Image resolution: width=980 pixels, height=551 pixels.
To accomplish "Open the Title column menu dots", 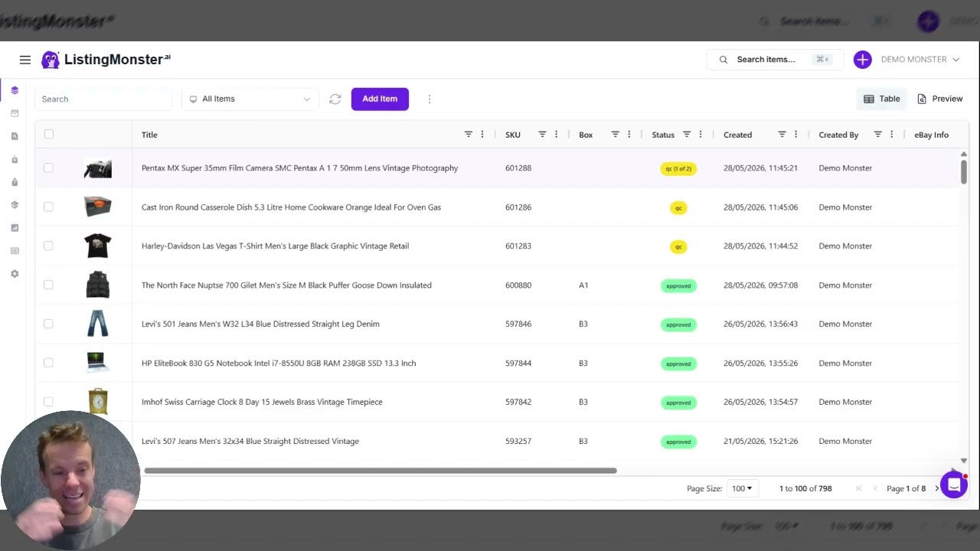I will coord(482,135).
